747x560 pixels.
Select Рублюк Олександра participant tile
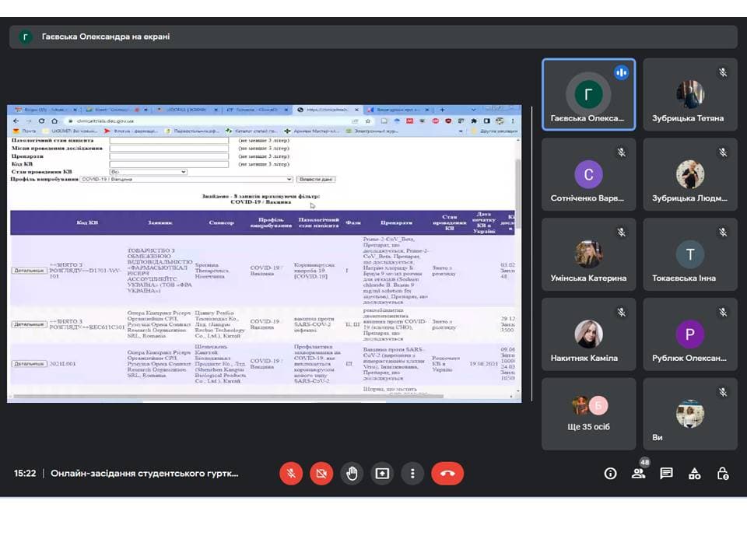coord(690,334)
